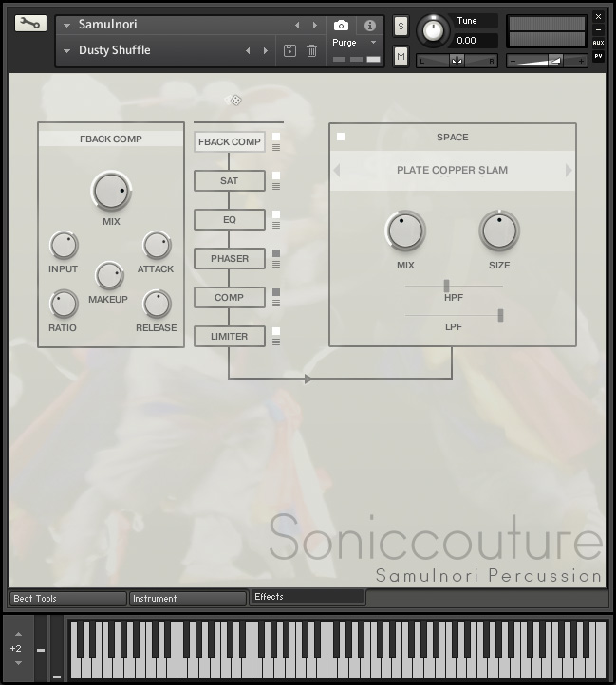The height and width of the screenshot is (685, 616).
Task: Select the COMP effect slot
Action: [230, 298]
